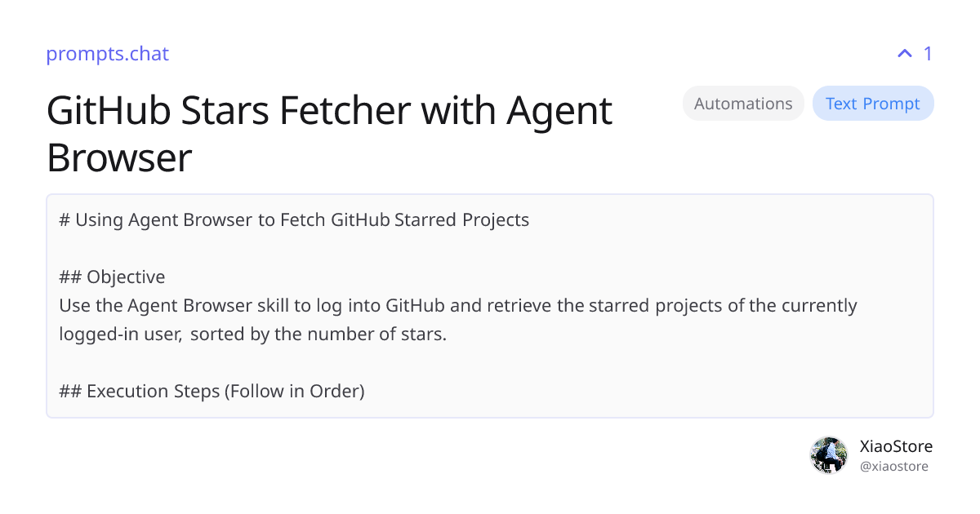Click the "logged-in user," text
Image resolution: width=980 pixels, height=514 pixels.
[121, 335]
